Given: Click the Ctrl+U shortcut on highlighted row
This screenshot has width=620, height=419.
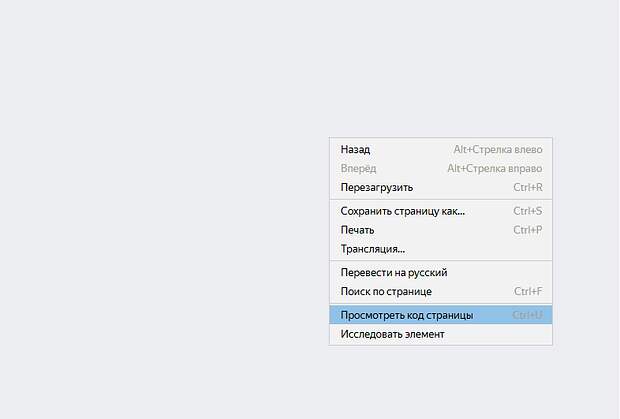Looking at the screenshot, I should (x=527, y=315).
